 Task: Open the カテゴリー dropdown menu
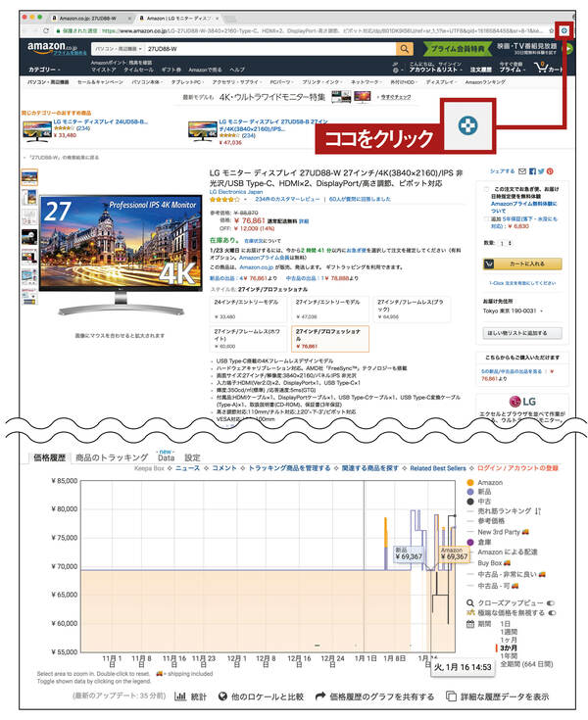point(44,70)
